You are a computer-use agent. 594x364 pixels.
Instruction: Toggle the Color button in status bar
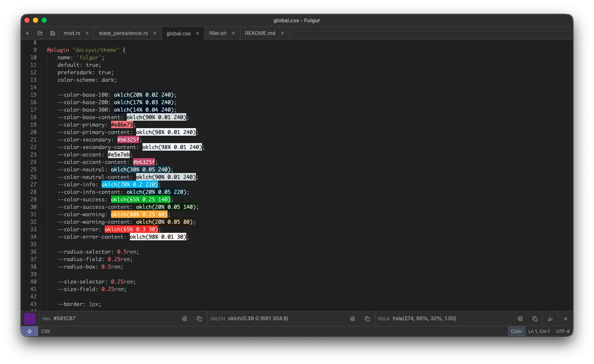coord(517,331)
